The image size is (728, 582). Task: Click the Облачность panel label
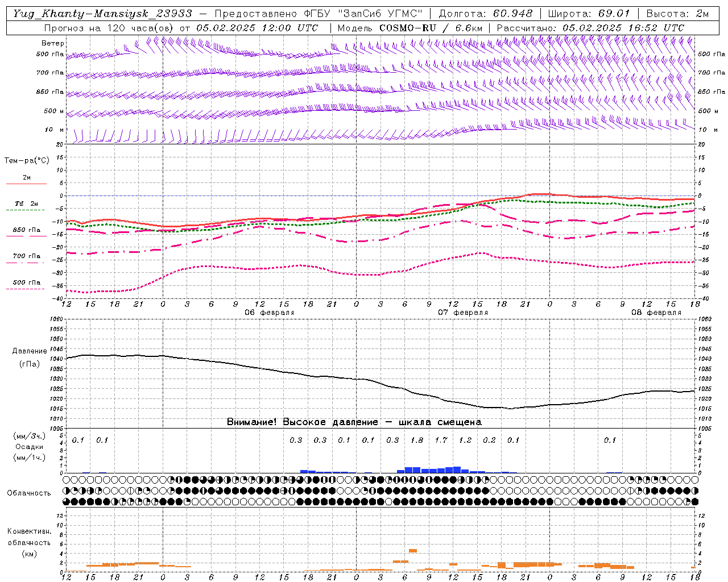point(29,493)
